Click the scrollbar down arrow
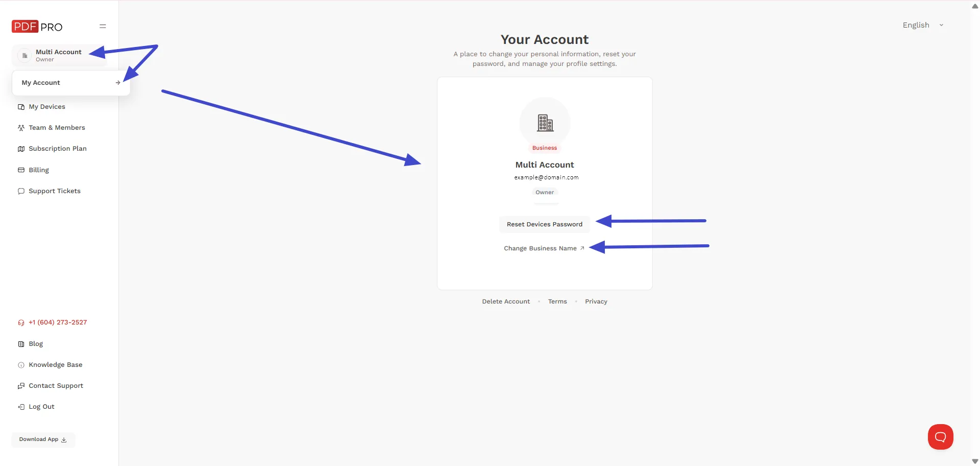The height and width of the screenshot is (466, 980). pyautogui.click(x=975, y=461)
